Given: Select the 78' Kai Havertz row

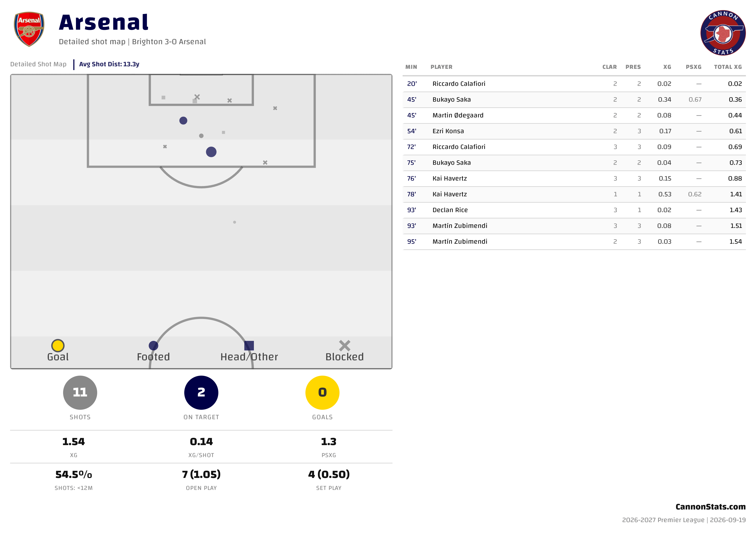Looking at the screenshot, I should [574, 194].
